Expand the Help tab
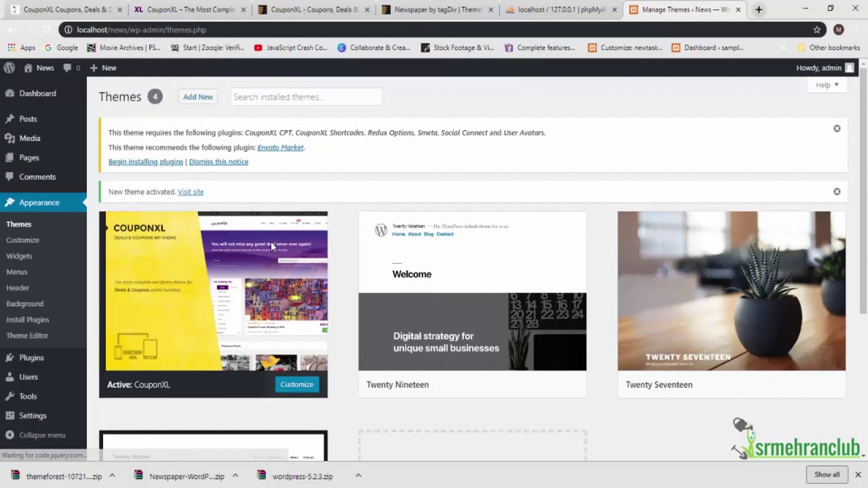 click(827, 85)
